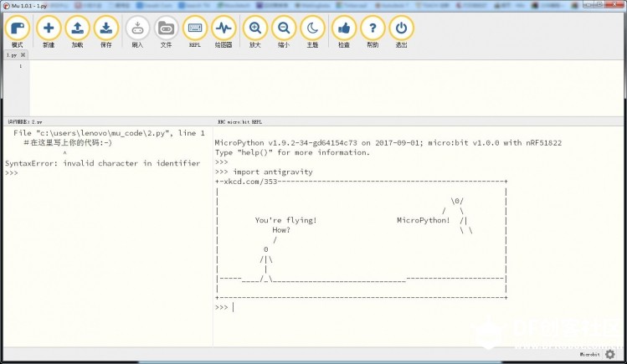
Task: Save the script with 保存
Action: (x=106, y=32)
